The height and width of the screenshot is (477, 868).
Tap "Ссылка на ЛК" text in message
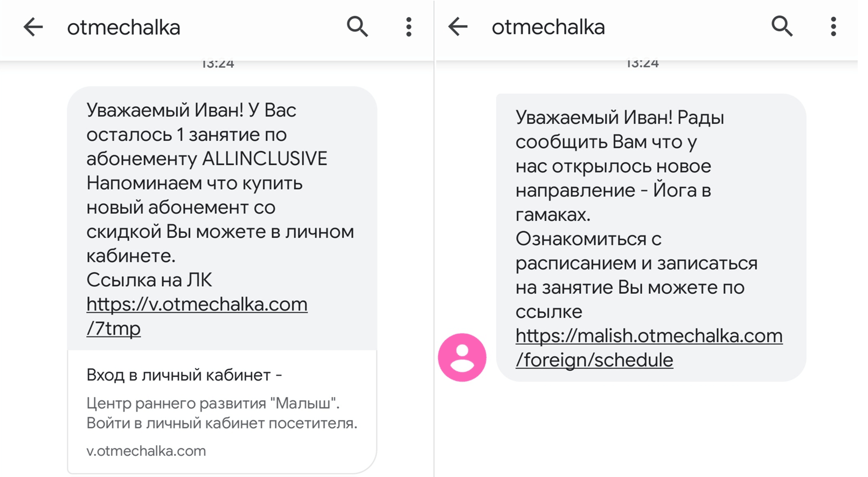[149, 280]
